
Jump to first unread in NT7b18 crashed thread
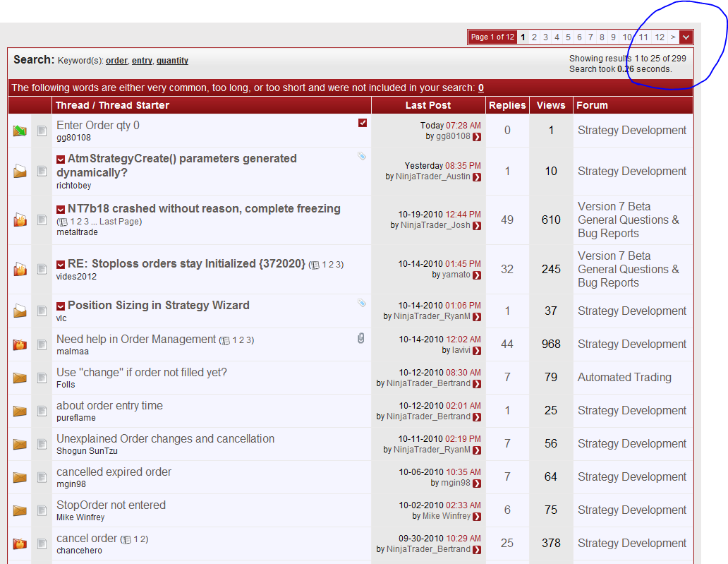coord(61,210)
